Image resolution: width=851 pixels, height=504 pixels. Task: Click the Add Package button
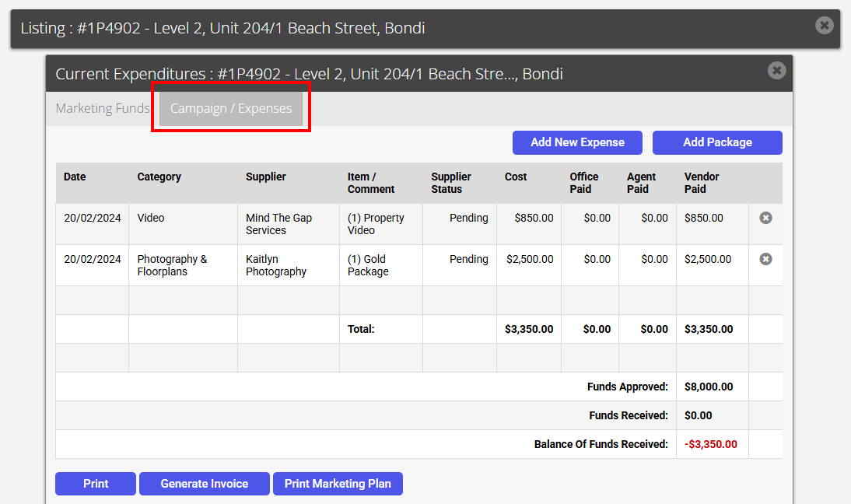tap(717, 142)
